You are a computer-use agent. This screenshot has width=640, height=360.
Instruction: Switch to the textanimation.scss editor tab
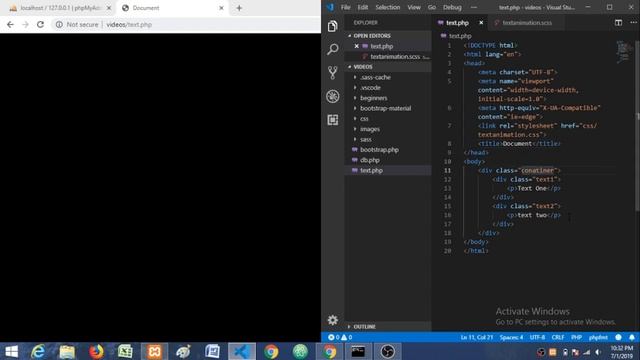tap(527, 23)
